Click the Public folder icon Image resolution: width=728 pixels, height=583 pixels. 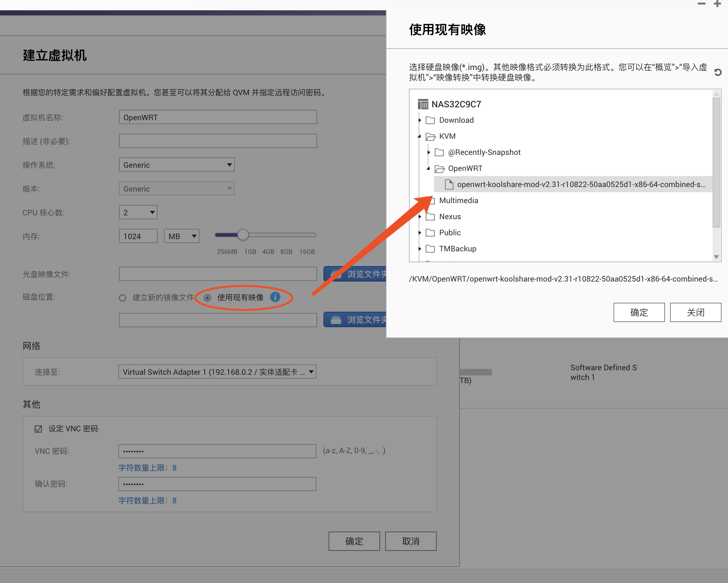430,233
